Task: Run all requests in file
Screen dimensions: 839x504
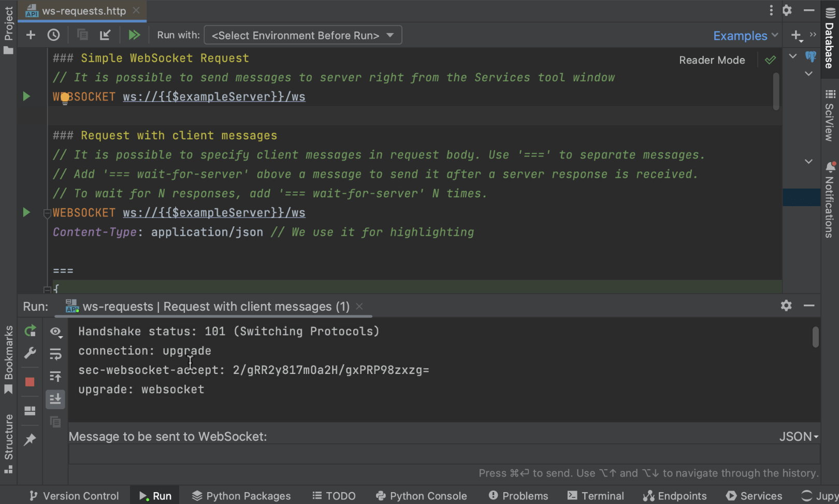Action: [134, 35]
